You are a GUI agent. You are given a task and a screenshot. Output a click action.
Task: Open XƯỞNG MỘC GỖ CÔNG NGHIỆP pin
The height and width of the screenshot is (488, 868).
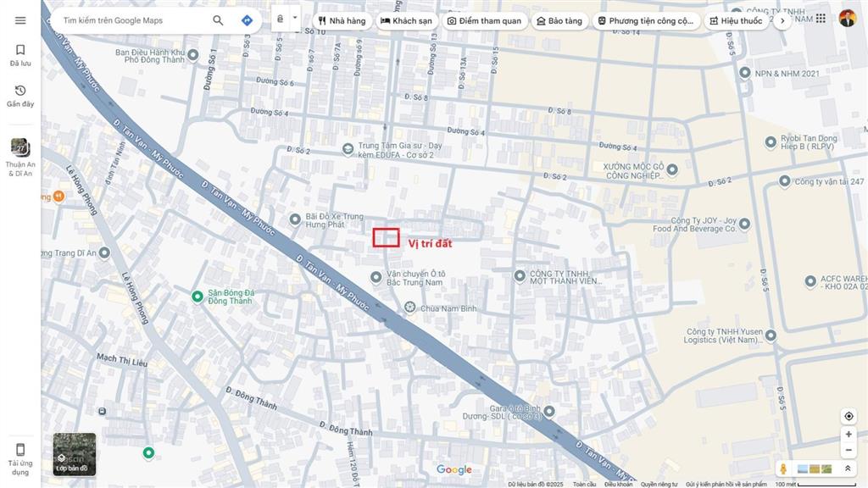tap(672, 169)
